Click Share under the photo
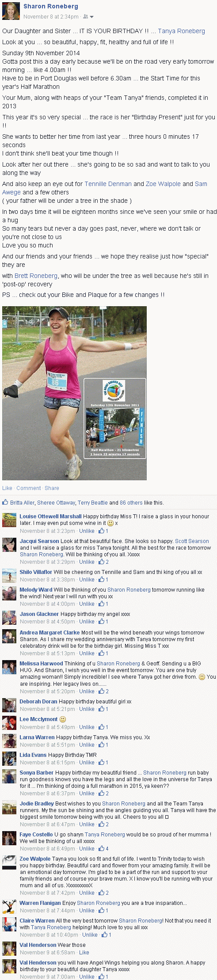The image size is (217, 980). pos(52,488)
